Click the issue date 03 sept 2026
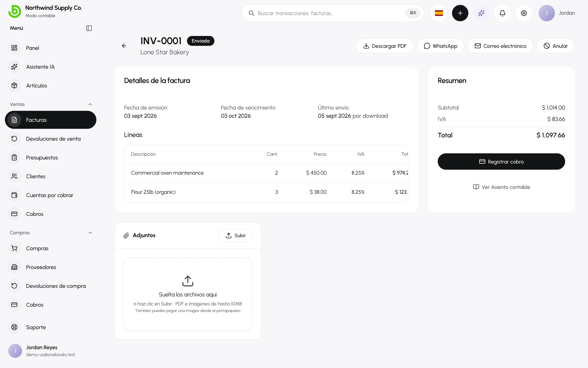The width and height of the screenshot is (588, 368). [x=140, y=116]
